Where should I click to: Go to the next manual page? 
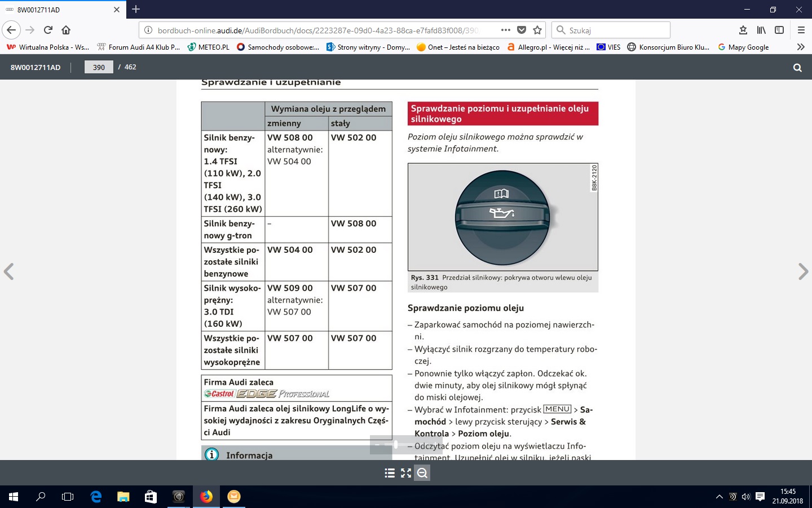pyautogui.click(x=803, y=271)
